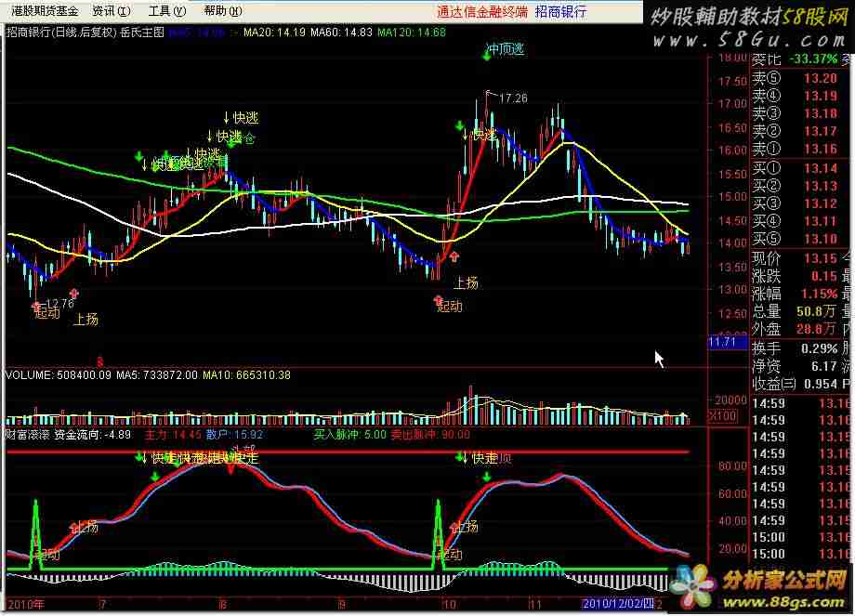
Task: Click the 头部 label in money-flow indicator
Action: [x=243, y=449]
